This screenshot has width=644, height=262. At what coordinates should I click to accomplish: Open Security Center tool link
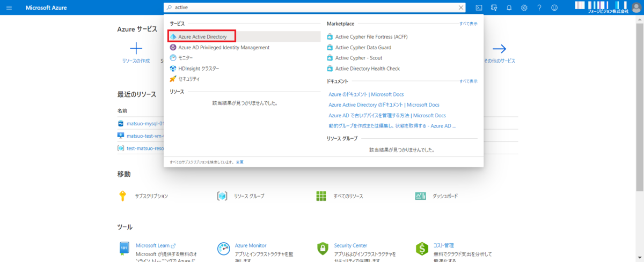[x=350, y=245]
